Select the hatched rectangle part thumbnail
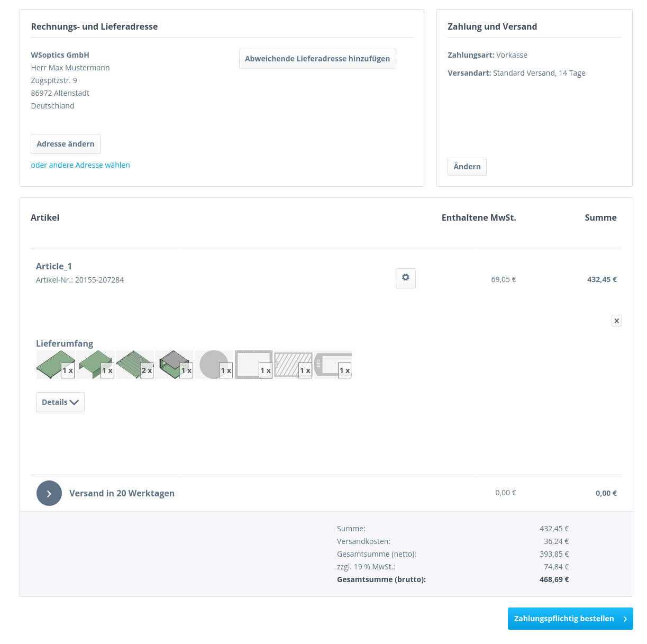This screenshot has width=647, height=644. 293,365
